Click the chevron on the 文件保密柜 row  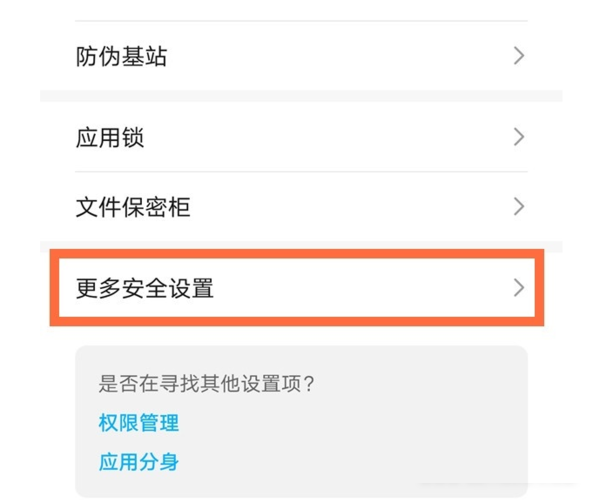pos(518,207)
